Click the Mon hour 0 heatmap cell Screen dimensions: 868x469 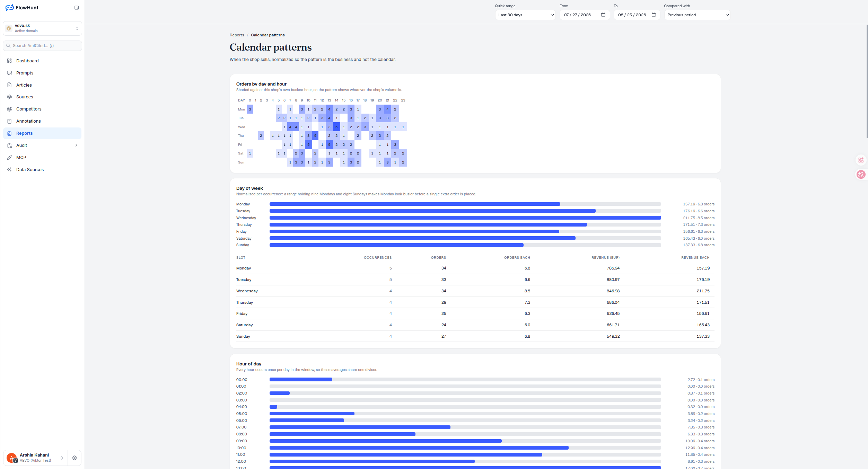click(250, 109)
